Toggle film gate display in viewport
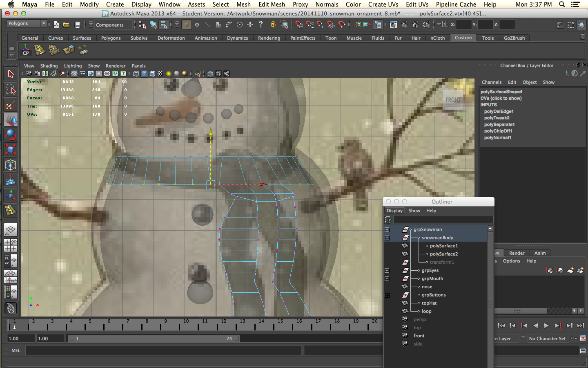Image resolution: width=588 pixels, height=368 pixels. pos(82,74)
